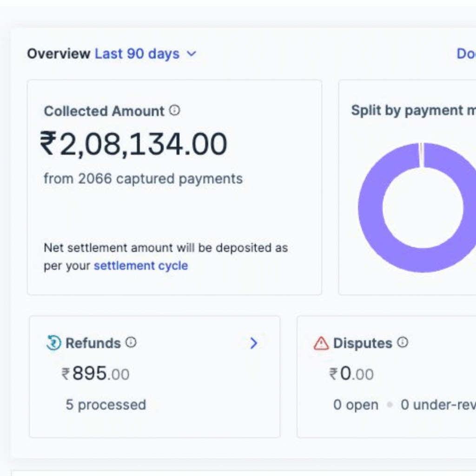Open the Last 90 days period selector

click(x=137, y=54)
